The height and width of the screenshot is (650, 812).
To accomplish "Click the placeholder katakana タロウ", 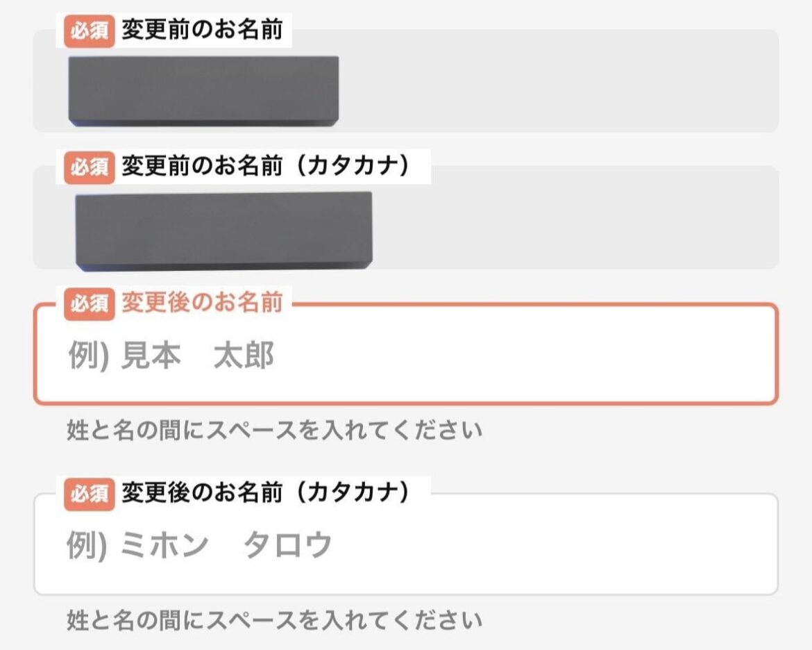I will pyautogui.click(x=287, y=546).
